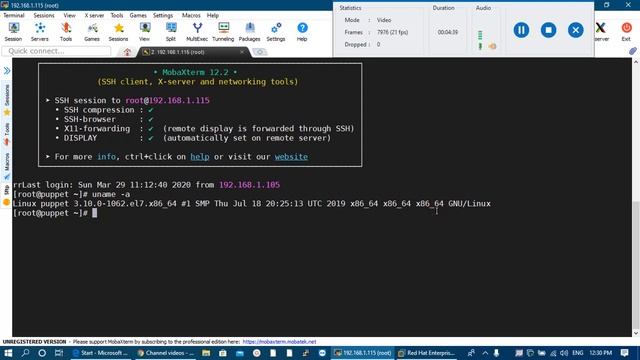Click the info text in terminal banner

pos(106,157)
